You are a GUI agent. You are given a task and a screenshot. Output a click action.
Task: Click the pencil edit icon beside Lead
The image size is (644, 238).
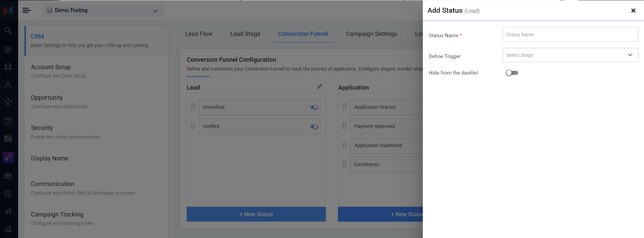(x=319, y=87)
